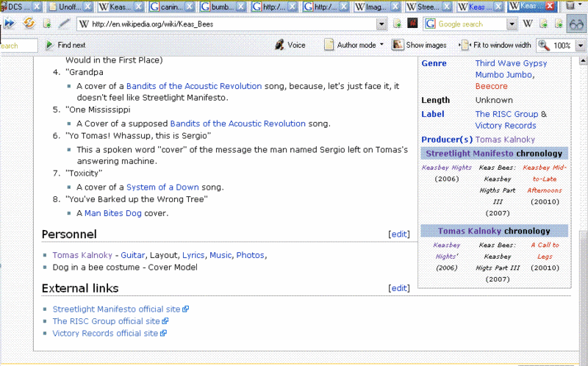Click the Find next label
Screen dimensions: 588x366
pyautogui.click(x=71, y=45)
